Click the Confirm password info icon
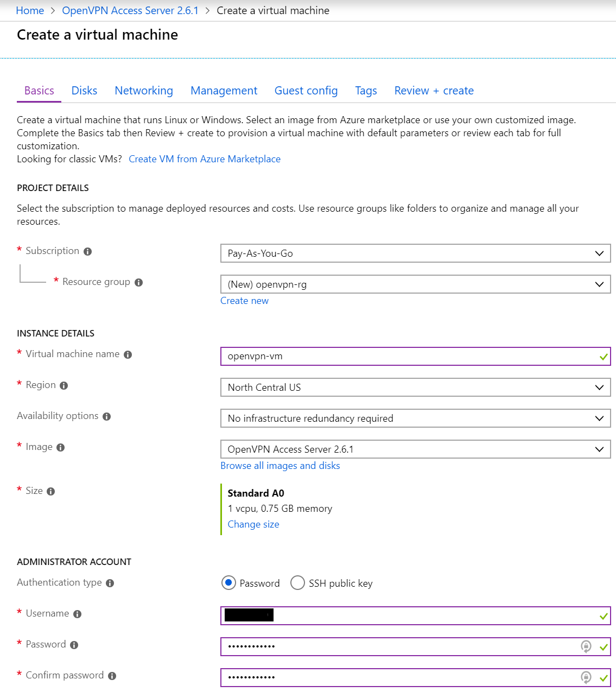Image resolution: width=616 pixels, height=692 pixels. [112, 676]
